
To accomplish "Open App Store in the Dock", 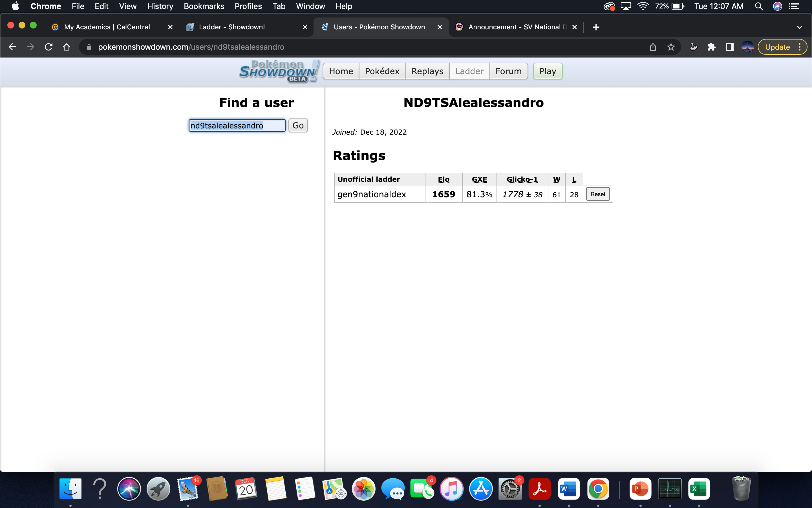I will [x=481, y=489].
